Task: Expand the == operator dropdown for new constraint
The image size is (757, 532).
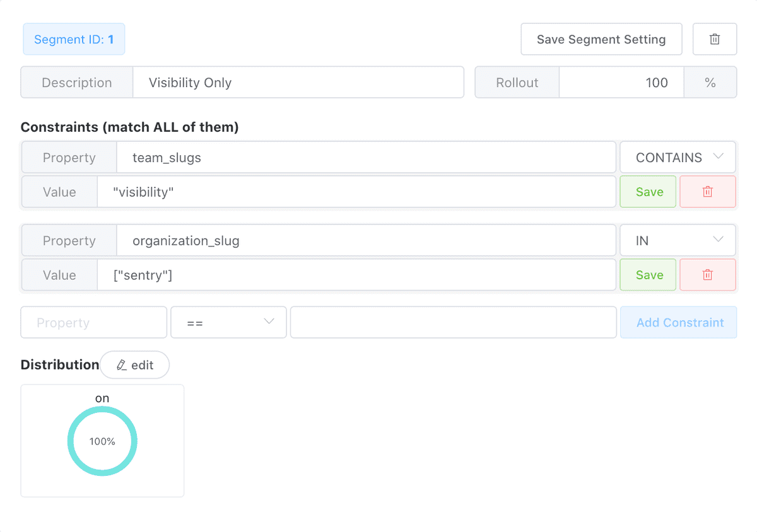Action: click(x=228, y=323)
